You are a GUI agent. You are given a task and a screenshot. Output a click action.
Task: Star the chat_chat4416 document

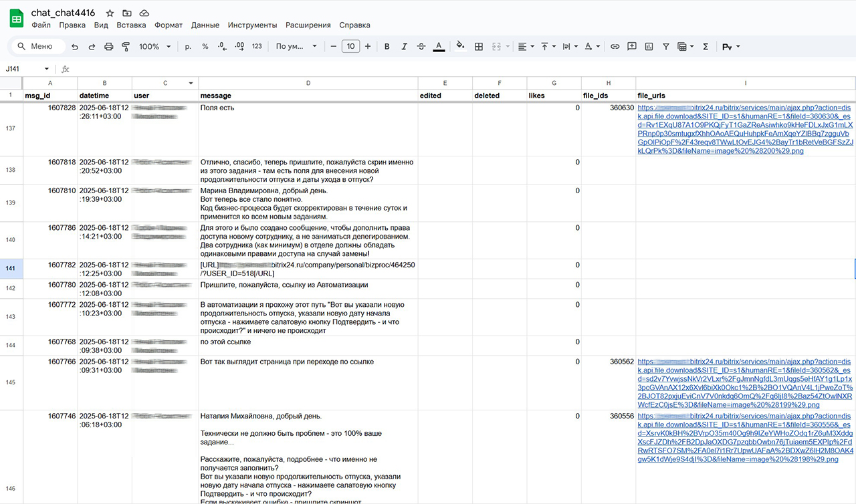(110, 13)
